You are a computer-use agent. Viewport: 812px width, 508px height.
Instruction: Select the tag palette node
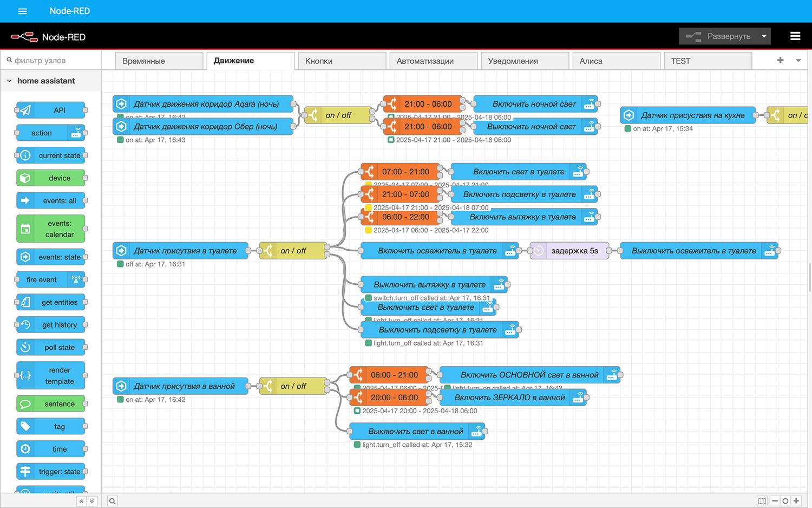pyautogui.click(x=51, y=426)
